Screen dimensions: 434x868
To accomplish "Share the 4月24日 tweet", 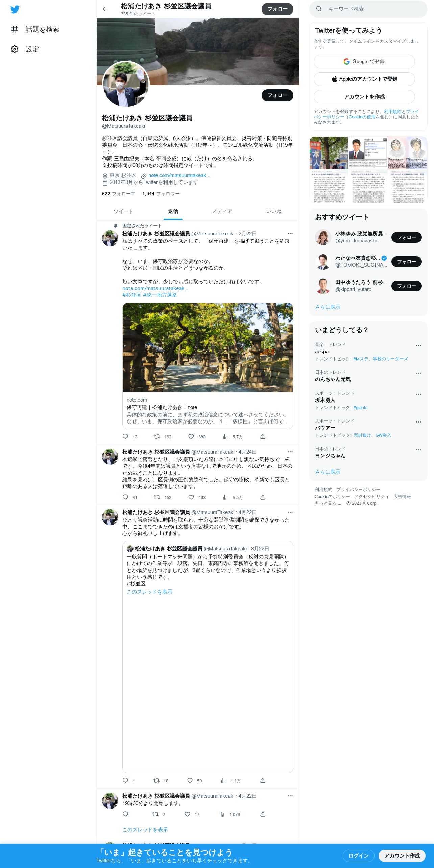I will click(x=263, y=497).
